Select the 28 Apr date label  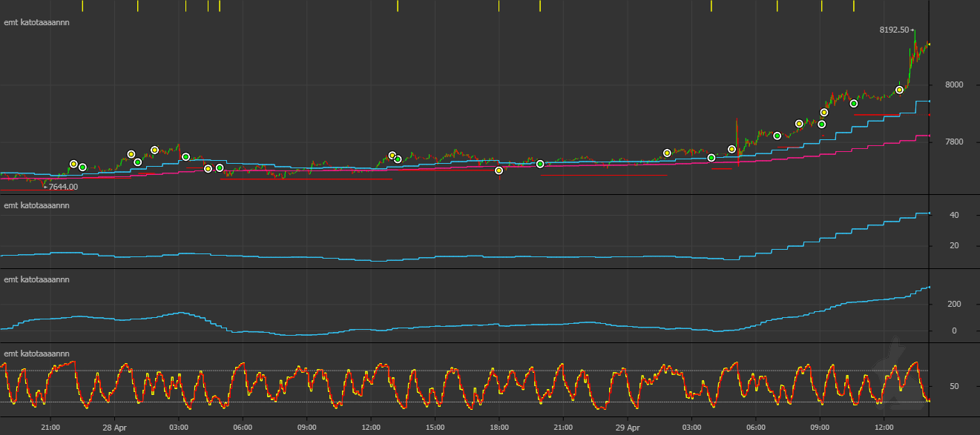pyautogui.click(x=114, y=428)
